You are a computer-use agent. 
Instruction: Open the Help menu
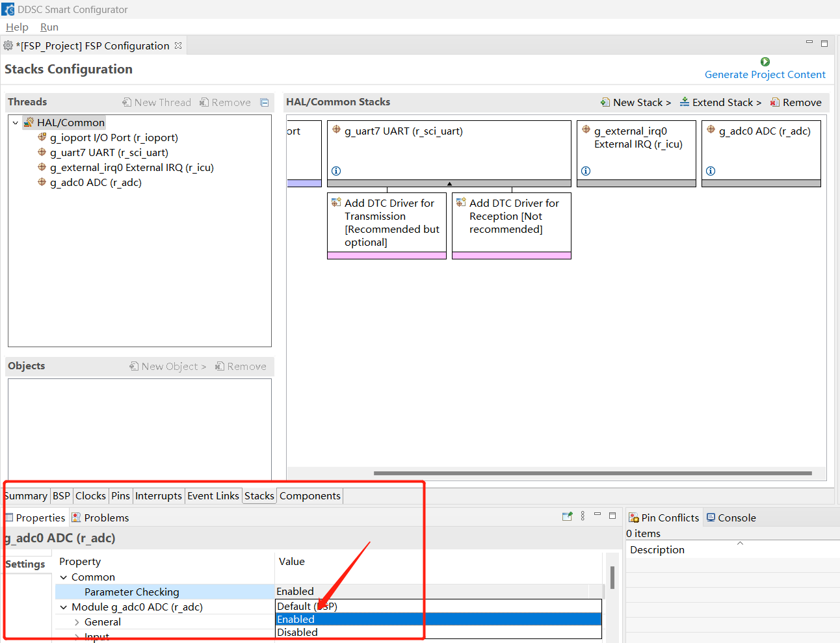17,27
